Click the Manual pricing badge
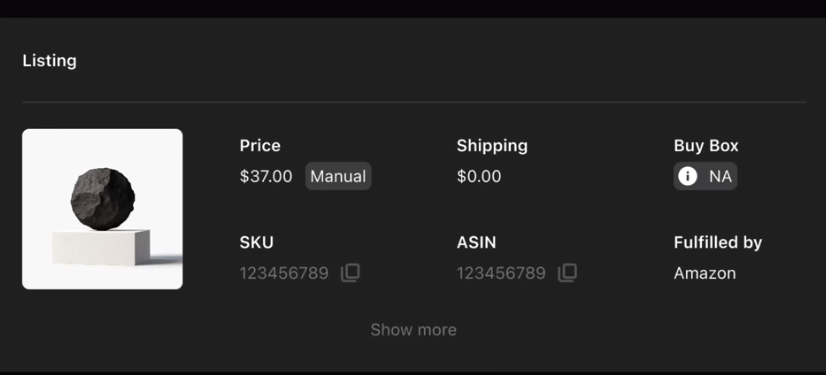Viewport: 826px width, 375px height. tap(338, 176)
